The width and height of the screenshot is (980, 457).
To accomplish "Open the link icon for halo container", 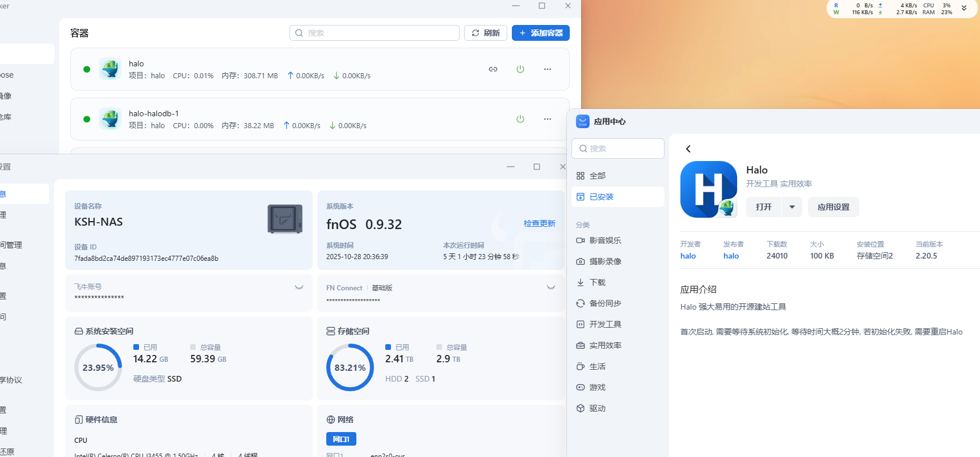I will (x=493, y=69).
